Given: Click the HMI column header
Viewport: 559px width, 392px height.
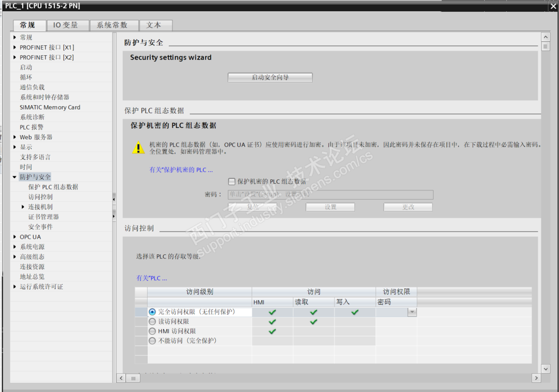Looking at the screenshot, I should pyautogui.click(x=273, y=302).
